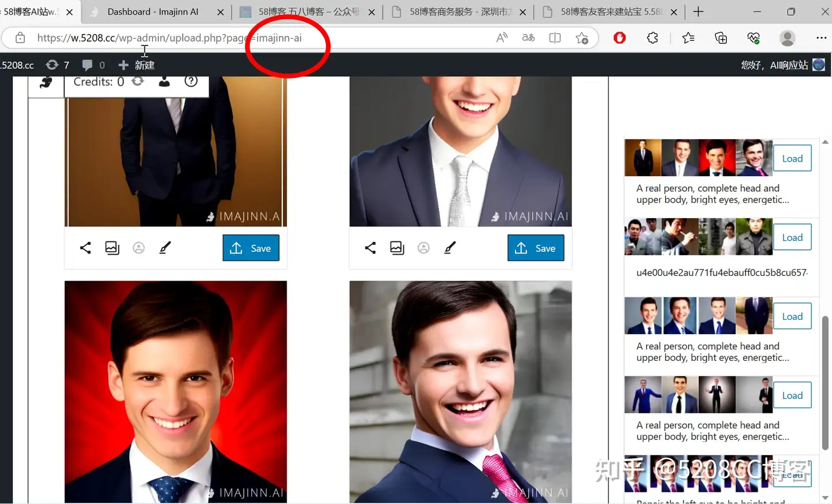The height and width of the screenshot is (504, 832).
Task: Open the Favorites list icon
Action: pyautogui.click(x=688, y=38)
